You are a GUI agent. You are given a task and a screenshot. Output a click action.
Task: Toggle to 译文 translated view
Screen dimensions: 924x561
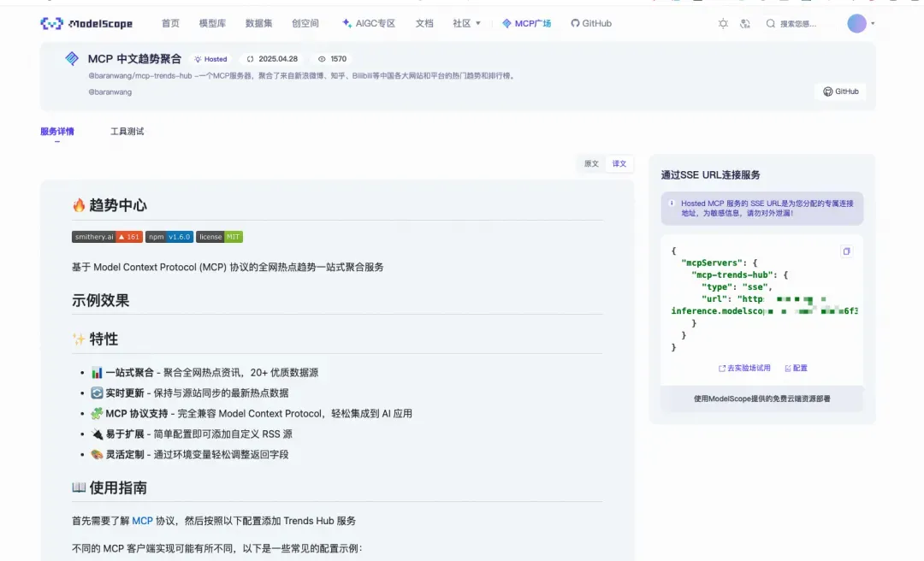619,164
